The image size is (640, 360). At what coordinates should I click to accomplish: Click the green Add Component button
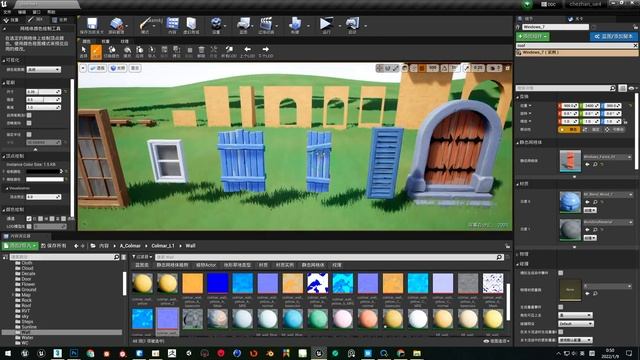click(x=533, y=36)
